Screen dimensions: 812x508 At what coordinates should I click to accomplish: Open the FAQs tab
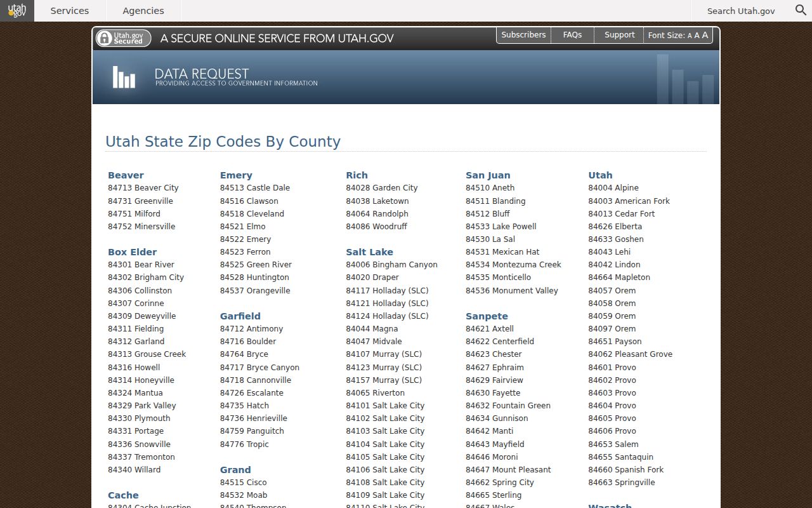(x=572, y=35)
